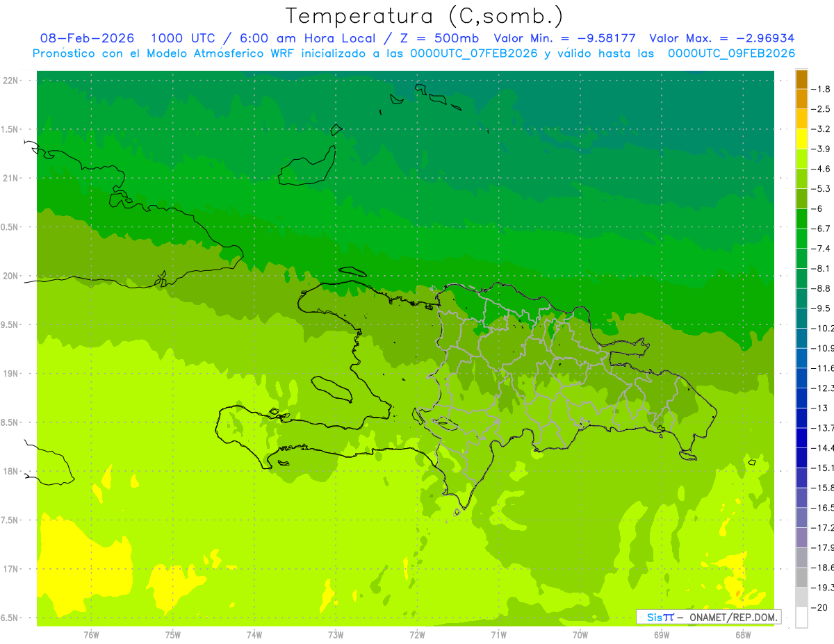
Task: Click the '-8.1' colorbar value
Action: click(x=821, y=268)
